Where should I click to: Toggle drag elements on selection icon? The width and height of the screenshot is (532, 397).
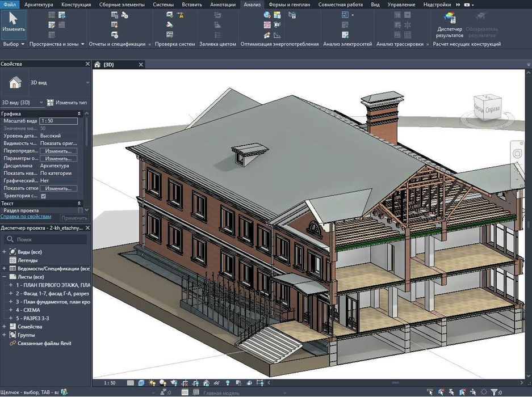coord(474,392)
